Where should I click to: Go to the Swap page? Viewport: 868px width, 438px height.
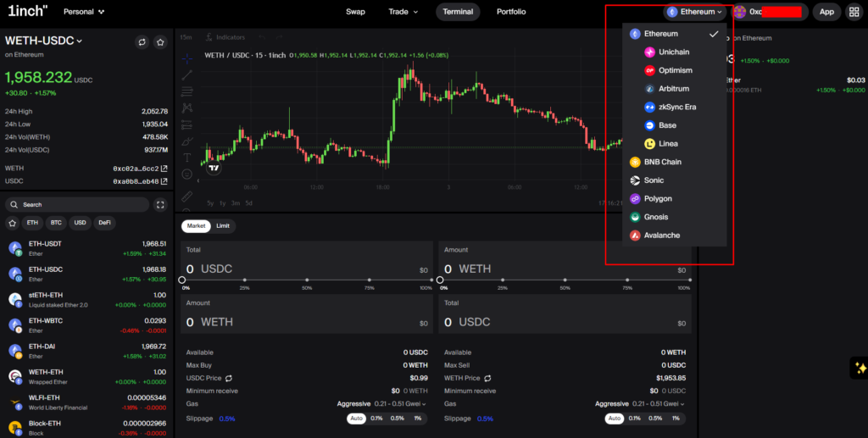tap(355, 12)
